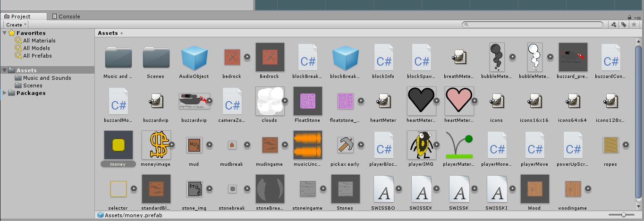Open the Create dropdown menu
The image size is (644, 221).
pos(16,25)
